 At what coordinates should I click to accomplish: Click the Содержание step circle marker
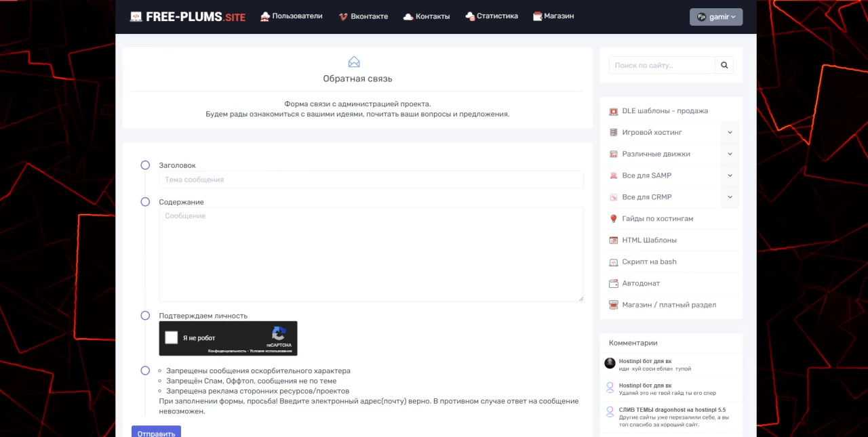(x=145, y=202)
